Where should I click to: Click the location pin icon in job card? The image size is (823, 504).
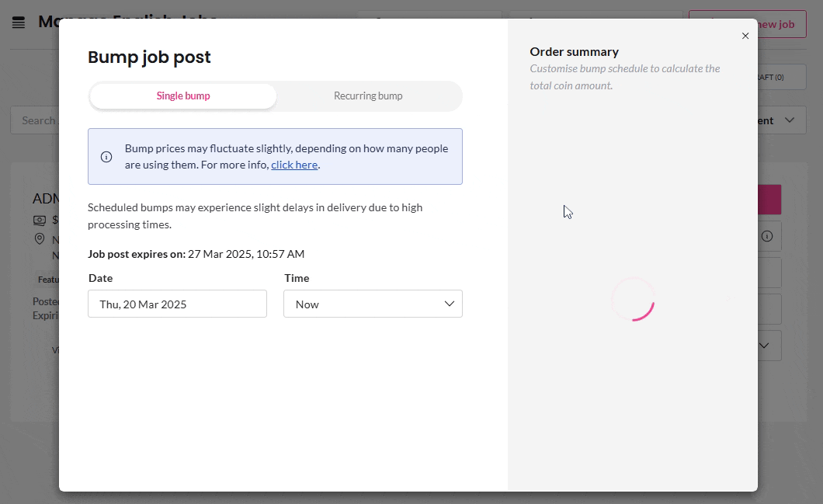[x=40, y=239]
